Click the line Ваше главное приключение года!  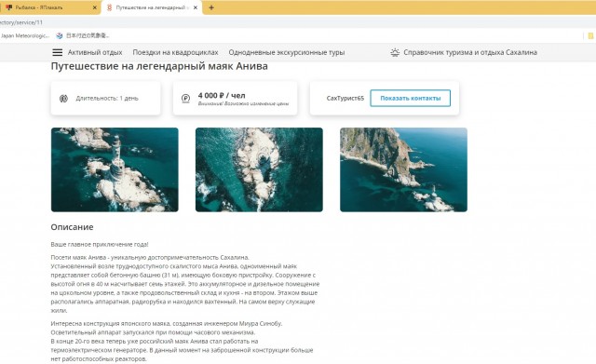coord(100,244)
